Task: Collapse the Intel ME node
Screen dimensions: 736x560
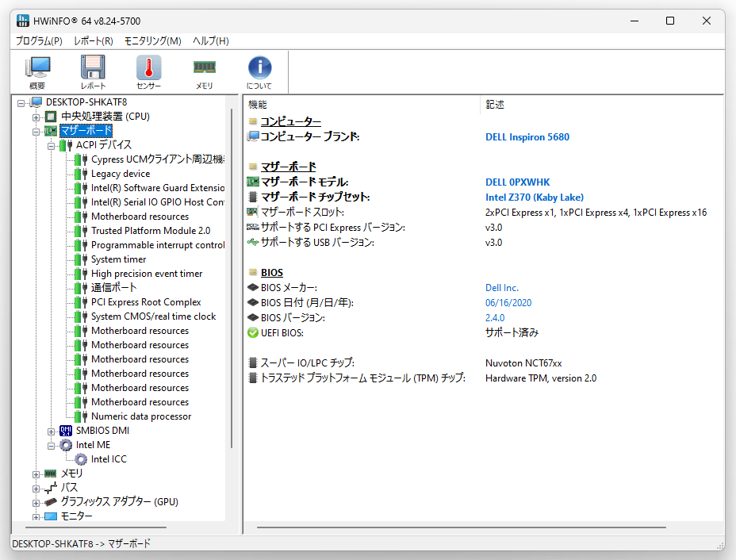Action: click(x=52, y=446)
